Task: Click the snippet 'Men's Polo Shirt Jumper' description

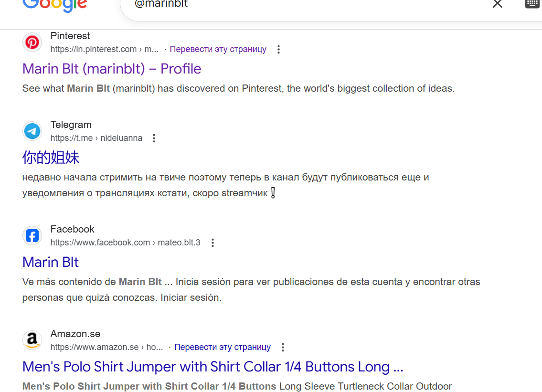Action: tap(237, 386)
